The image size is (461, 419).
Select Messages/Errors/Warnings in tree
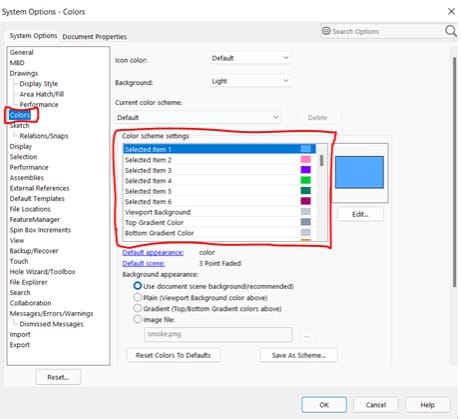point(51,313)
